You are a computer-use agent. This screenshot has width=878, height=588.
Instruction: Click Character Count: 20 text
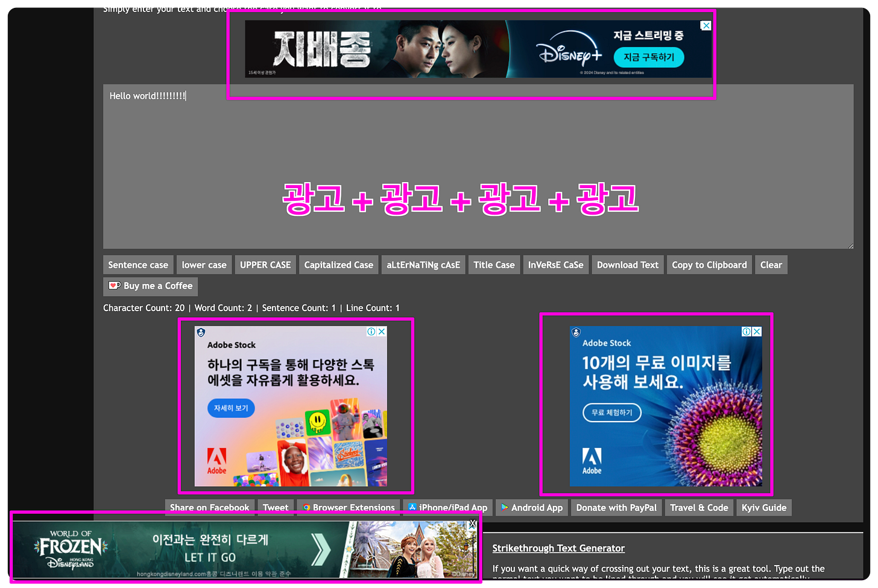click(x=144, y=308)
